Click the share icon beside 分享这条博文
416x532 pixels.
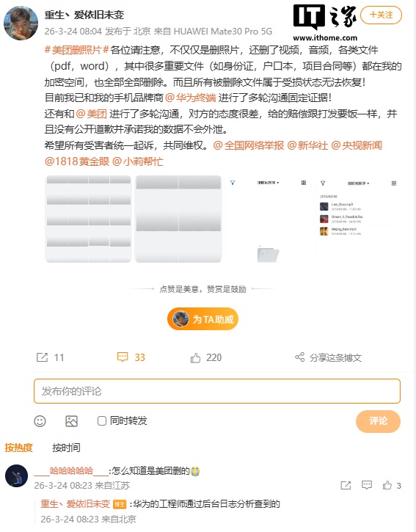(299, 357)
